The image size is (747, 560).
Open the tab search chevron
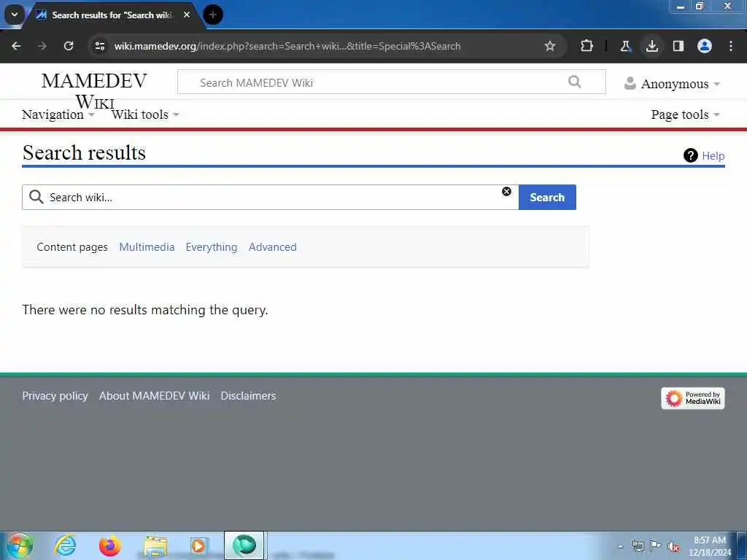(15, 15)
